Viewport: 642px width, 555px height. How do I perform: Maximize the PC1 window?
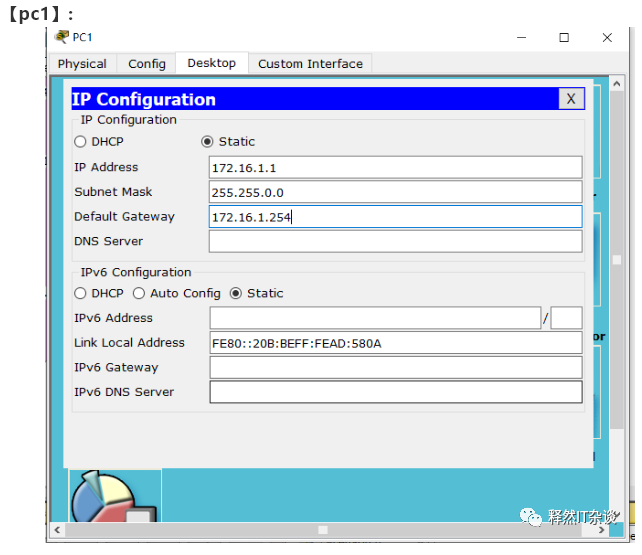pos(564,38)
